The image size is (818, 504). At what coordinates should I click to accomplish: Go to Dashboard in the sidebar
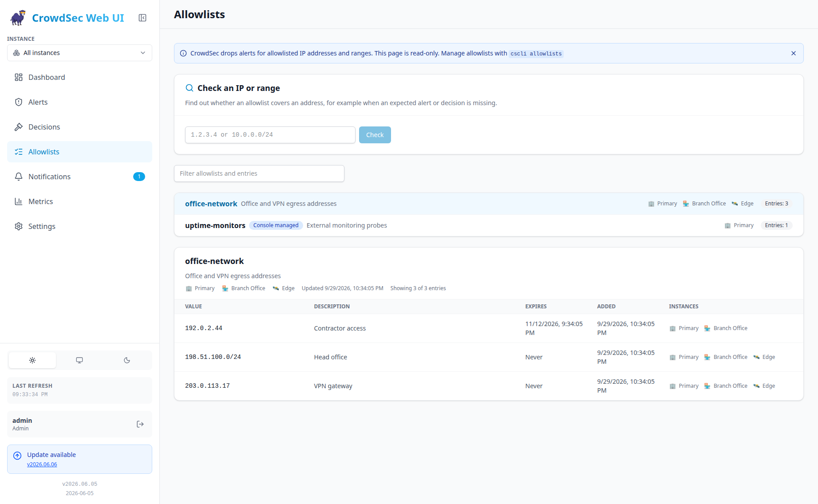click(79, 77)
